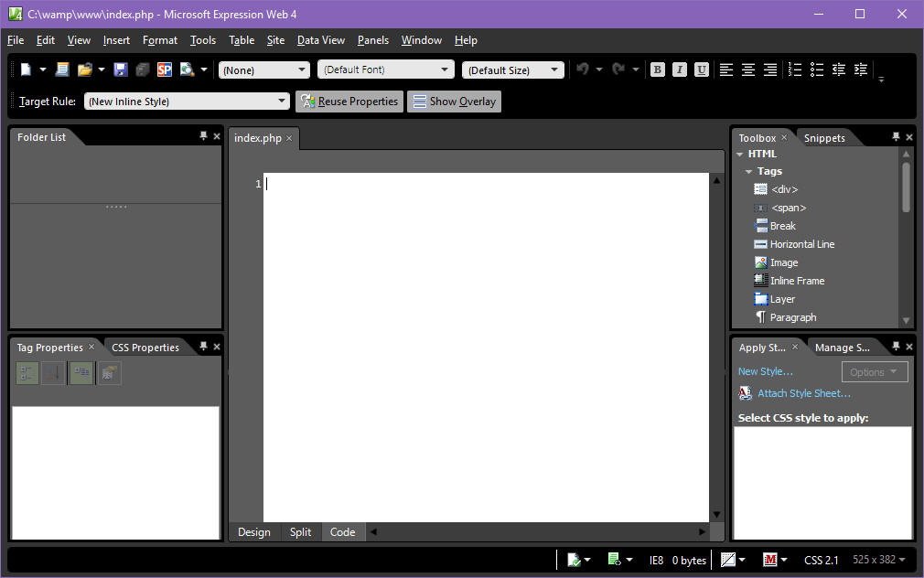Screen dimensions: 924x578
Task: Toggle Italic formatting
Action: tap(680, 70)
